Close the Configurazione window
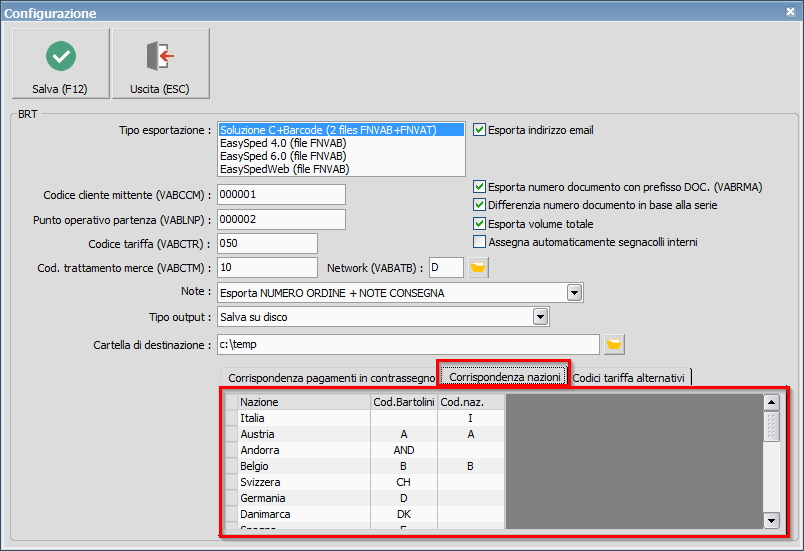Viewport: 804px width, 551px height. point(790,12)
